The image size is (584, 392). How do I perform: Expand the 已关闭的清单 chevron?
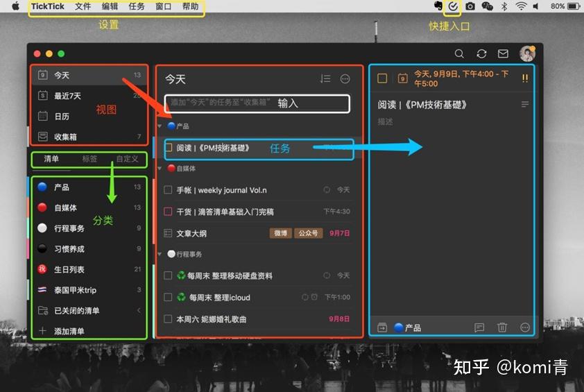tap(139, 310)
